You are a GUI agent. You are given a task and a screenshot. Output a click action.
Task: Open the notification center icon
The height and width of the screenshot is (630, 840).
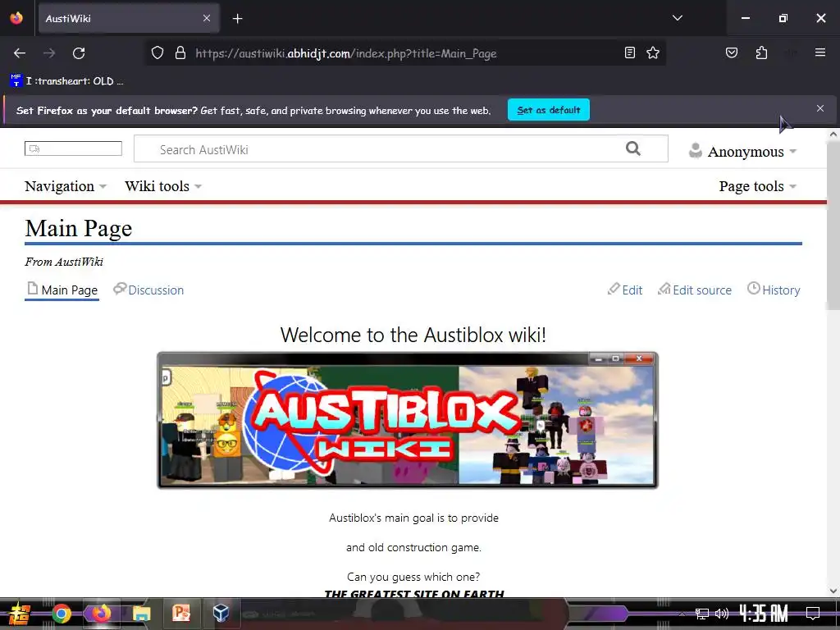pyautogui.click(x=813, y=614)
